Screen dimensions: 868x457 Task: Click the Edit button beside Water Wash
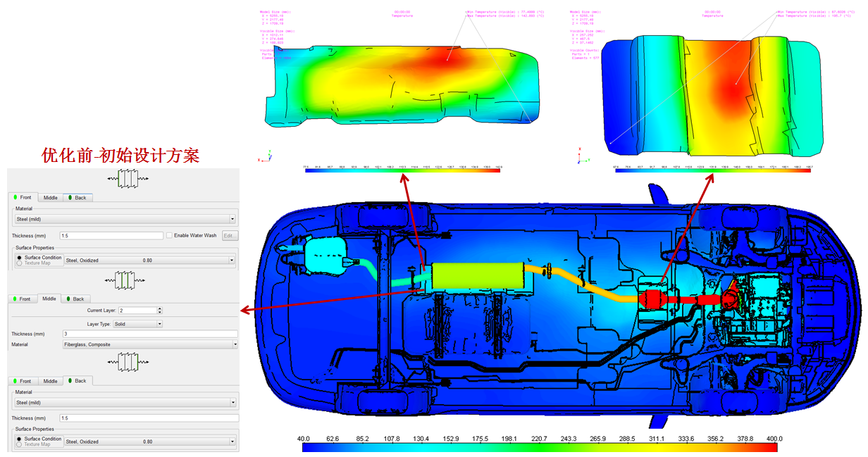230,235
